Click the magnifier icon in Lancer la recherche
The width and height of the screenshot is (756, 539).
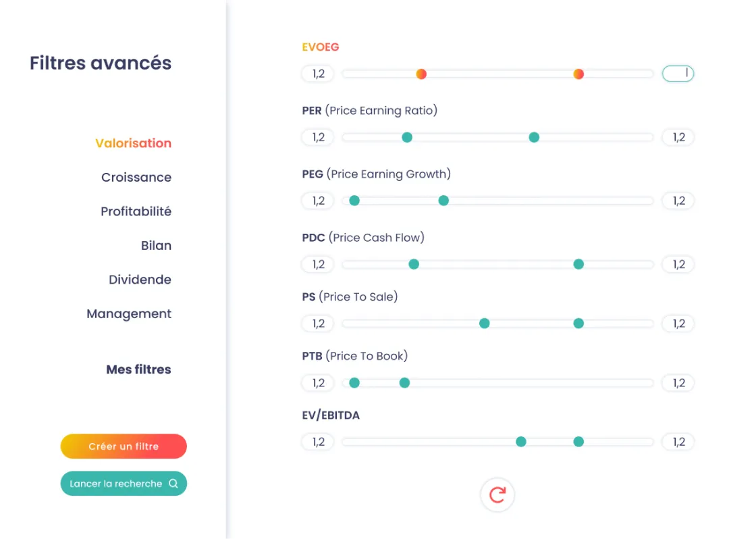(x=173, y=484)
